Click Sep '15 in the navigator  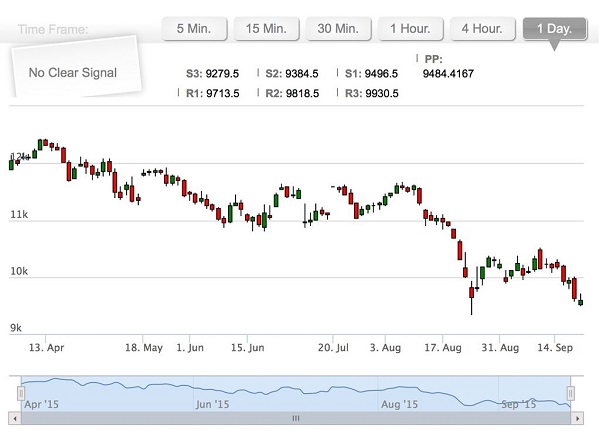(x=518, y=404)
